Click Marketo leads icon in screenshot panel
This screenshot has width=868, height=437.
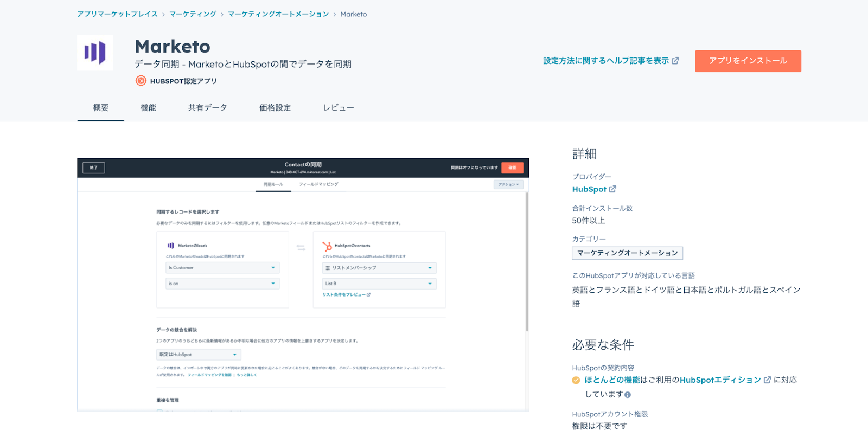pyautogui.click(x=171, y=246)
